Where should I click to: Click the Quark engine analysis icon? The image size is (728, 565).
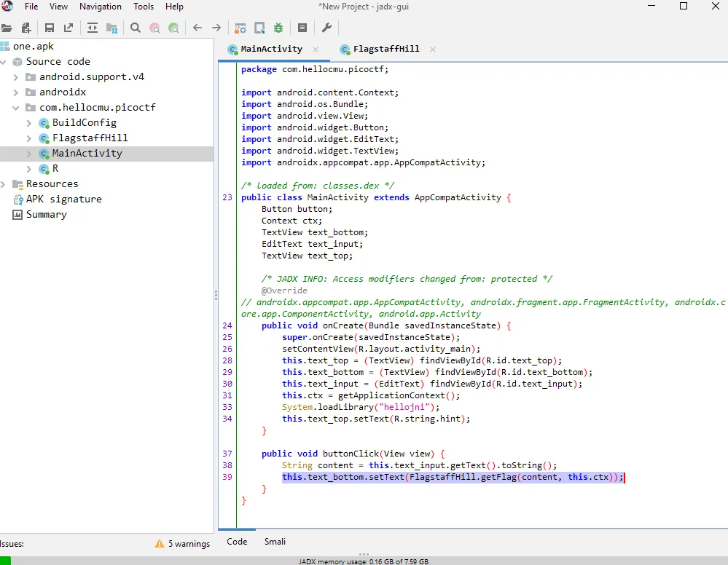click(259, 28)
